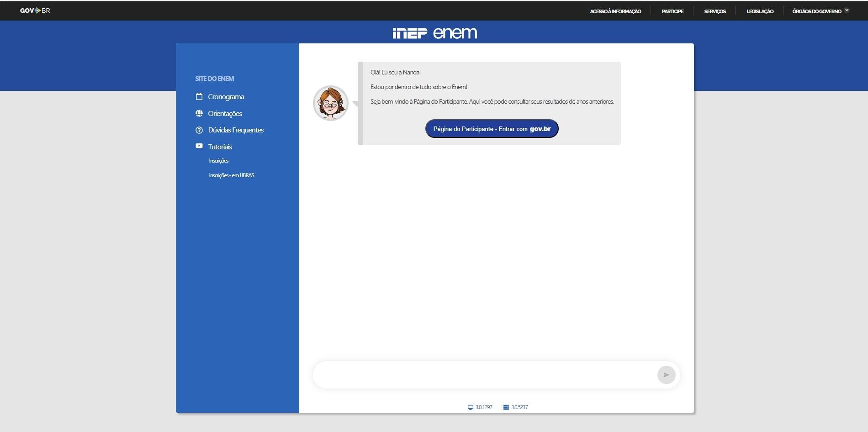Click the video icon beside Tutoriais
This screenshot has width=868, height=432.
coord(199,146)
